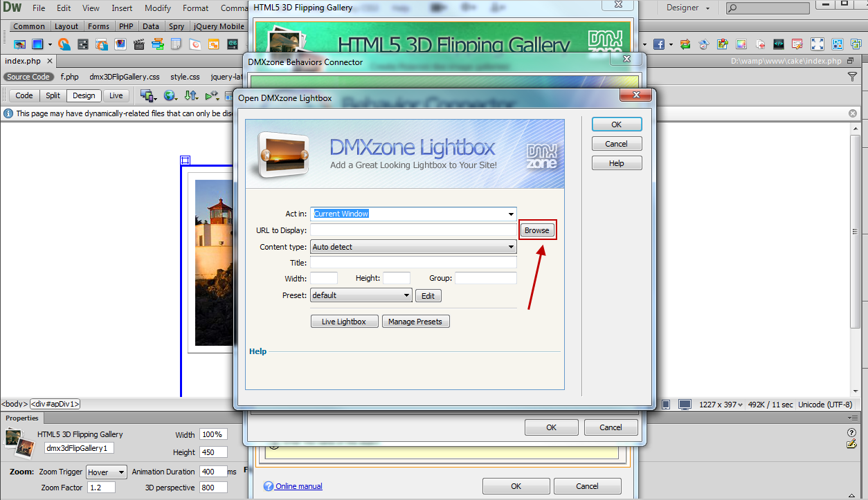Switch to the Layout insert tab
Screen dimensions: 868x500
(66, 26)
